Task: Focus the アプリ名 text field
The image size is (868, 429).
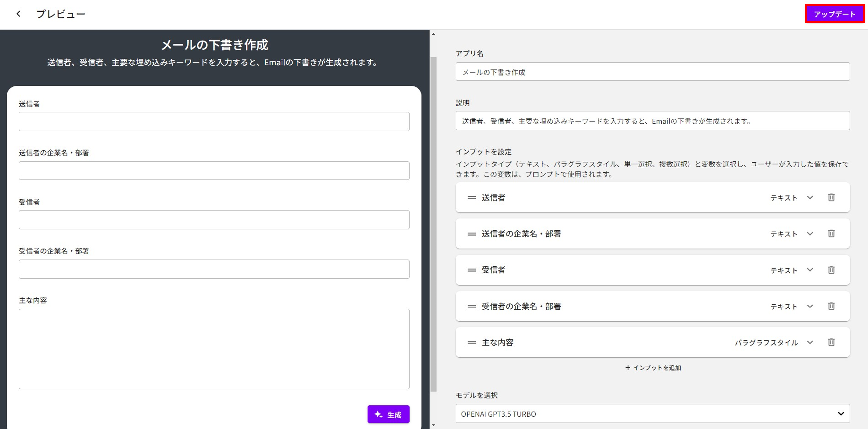Action: pyautogui.click(x=652, y=72)
